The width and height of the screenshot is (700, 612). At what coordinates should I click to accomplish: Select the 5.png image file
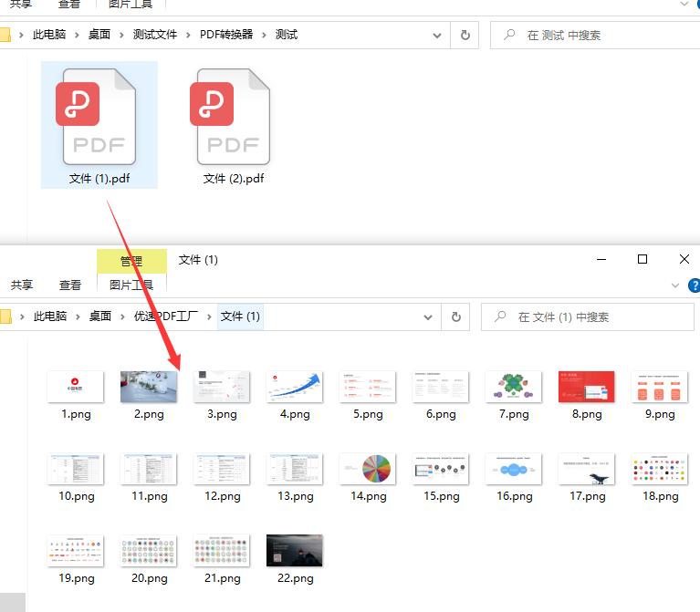[x=368, y=387]
